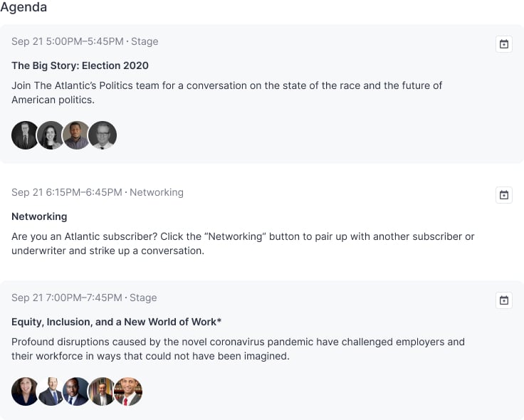
Task: Open the "Networking" session title
Action: (x=39, y=216)
